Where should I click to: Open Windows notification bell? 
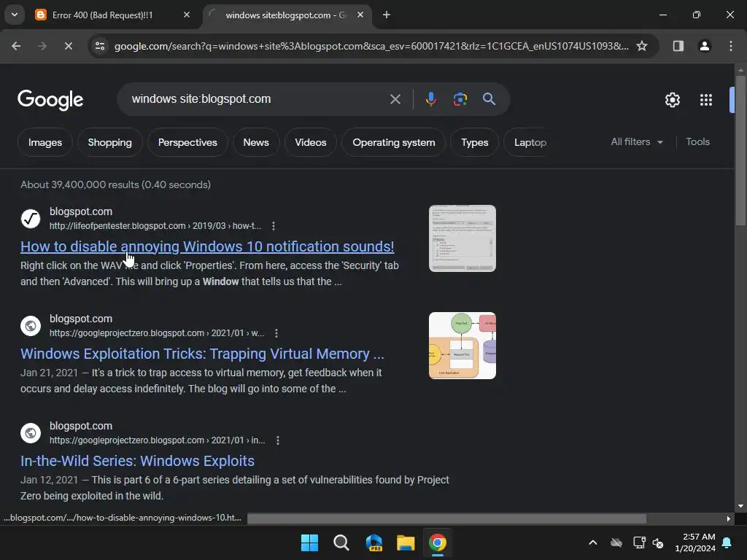pyautogui.click(x=727, y=542)
